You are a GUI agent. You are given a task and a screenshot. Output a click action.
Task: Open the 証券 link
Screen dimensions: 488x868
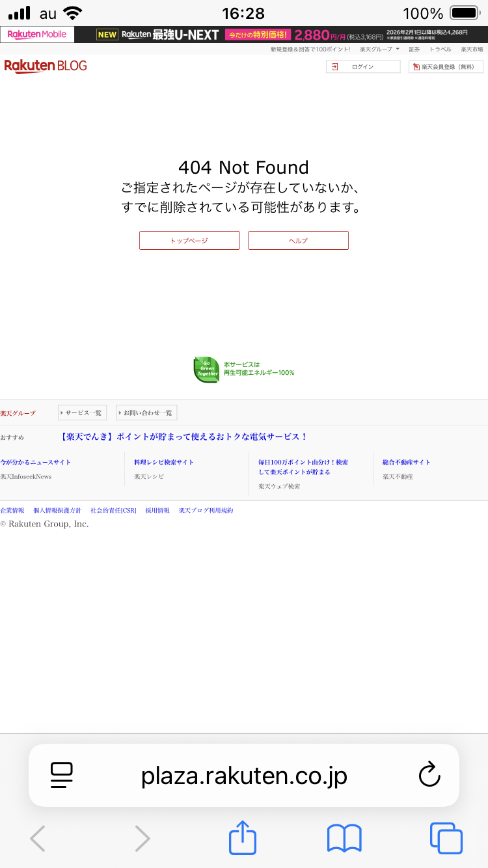414,49
